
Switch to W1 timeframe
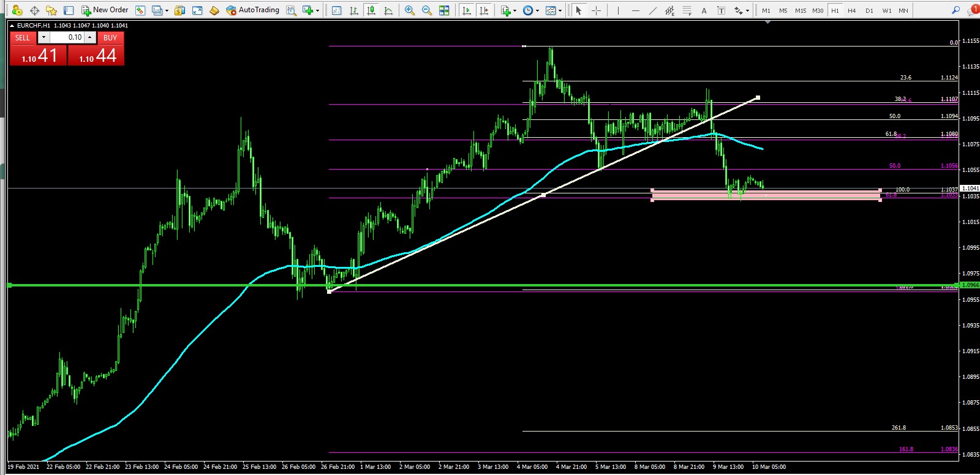pyautogui.click(x=886, y=10)
